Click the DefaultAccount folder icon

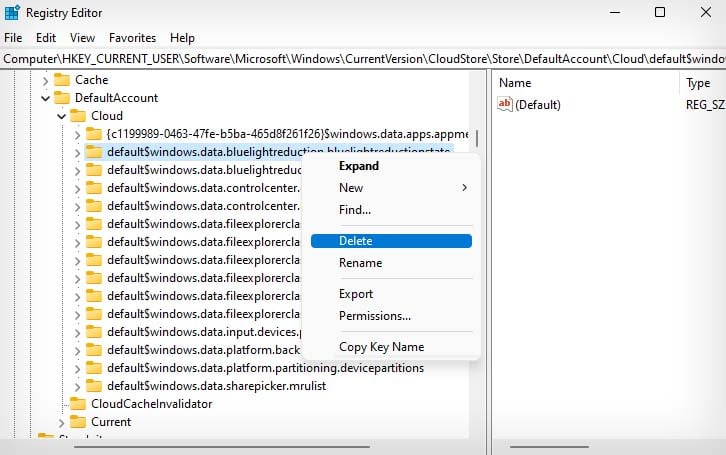62,98
